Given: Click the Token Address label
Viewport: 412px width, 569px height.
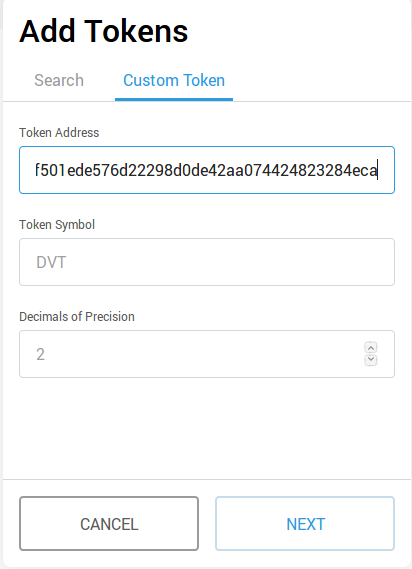Looking at the screenshot, I should (x=59, y=132).
